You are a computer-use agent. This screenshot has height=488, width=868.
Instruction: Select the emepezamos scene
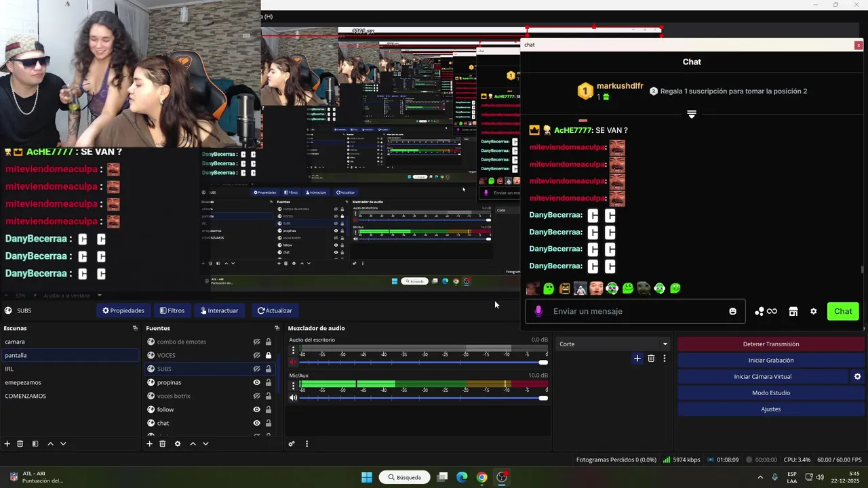click(x=70, y=382)
